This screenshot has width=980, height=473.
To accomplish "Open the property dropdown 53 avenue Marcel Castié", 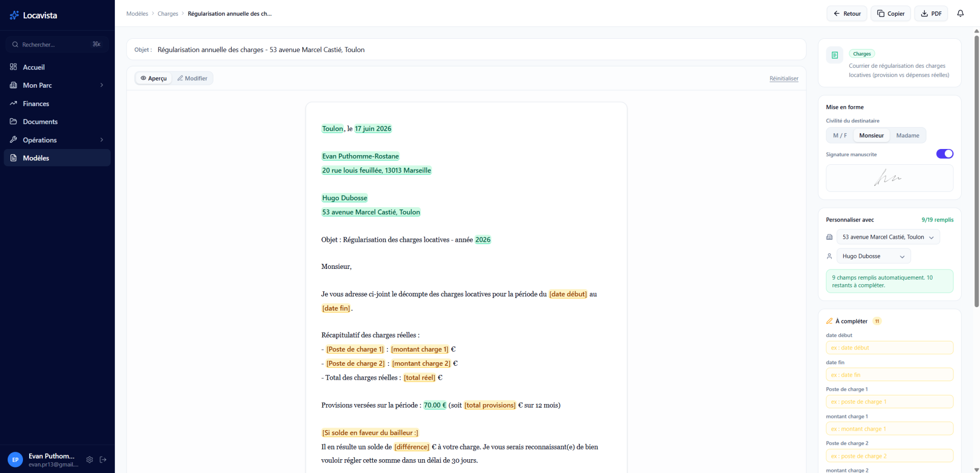I will [x=888, y=237].
